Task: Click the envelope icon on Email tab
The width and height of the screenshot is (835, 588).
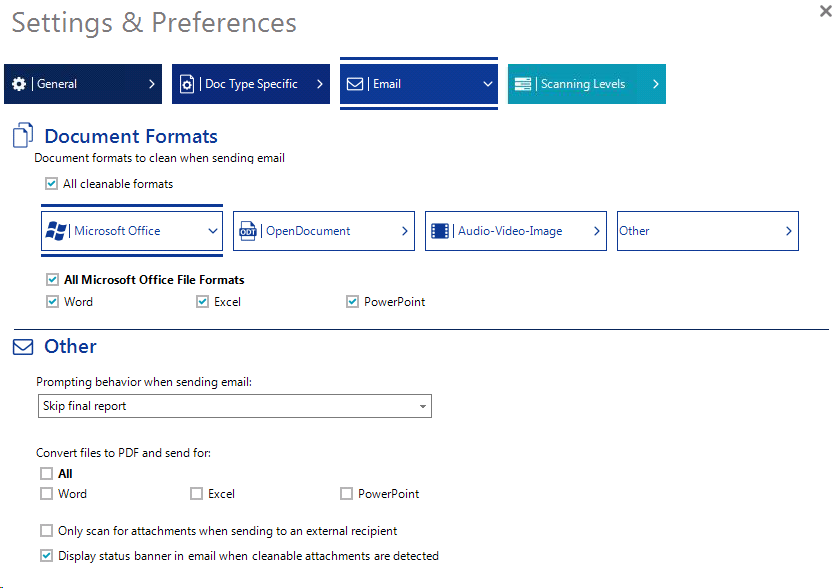Action: [355, 84]
